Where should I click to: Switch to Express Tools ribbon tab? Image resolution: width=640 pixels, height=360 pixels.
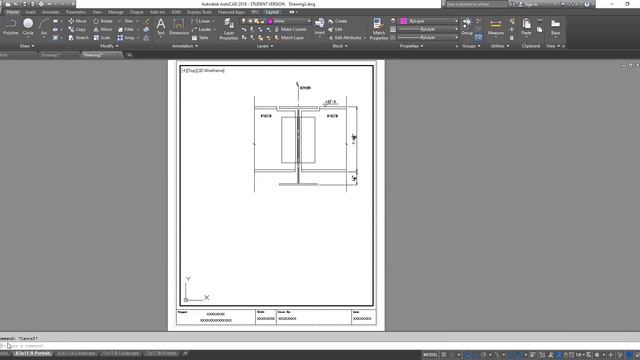click(199, 12)
